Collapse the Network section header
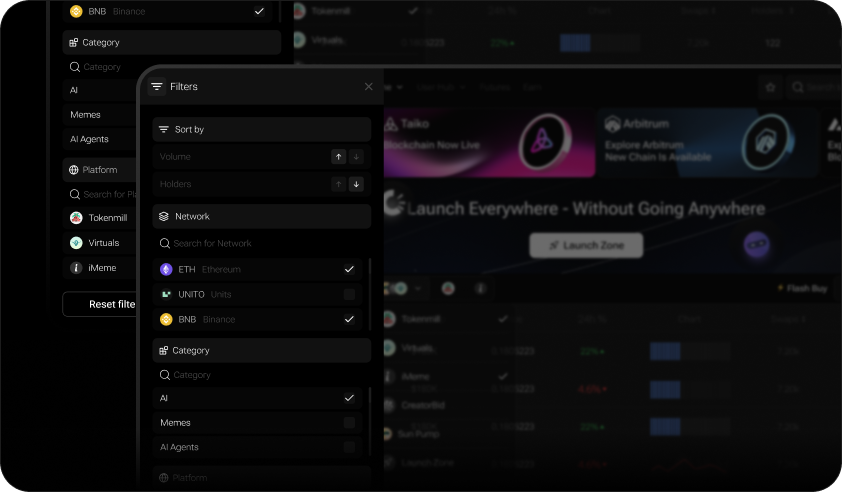Viewport: 842px width, 492px height. click(261, 216)
